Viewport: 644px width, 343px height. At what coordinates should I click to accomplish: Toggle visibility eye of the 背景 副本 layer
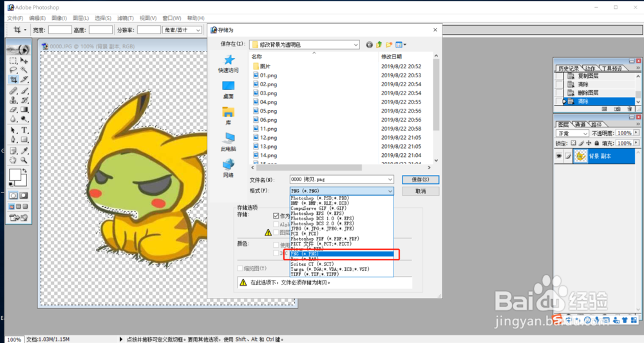pos(558,156)
